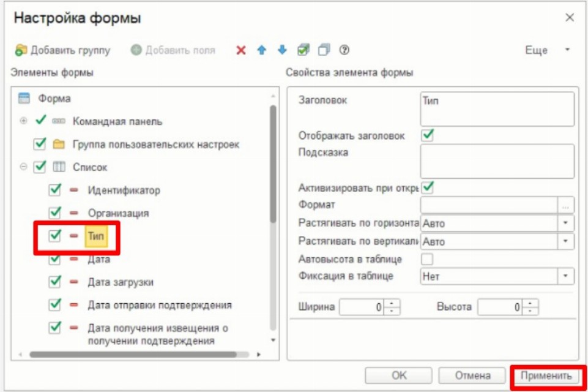Enable Автовысота в таблице checkbox
Screen dimensions: 588x392
[x=428, y=259]
